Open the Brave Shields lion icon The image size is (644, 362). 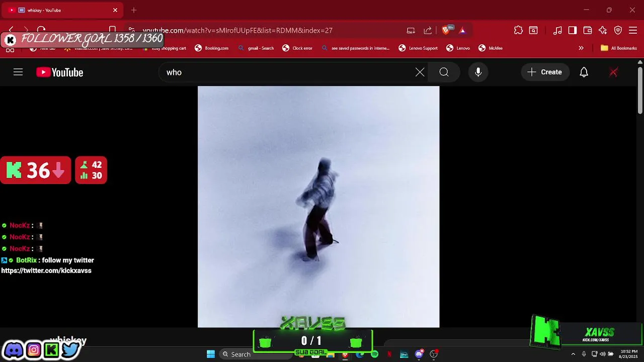[445, 31]
